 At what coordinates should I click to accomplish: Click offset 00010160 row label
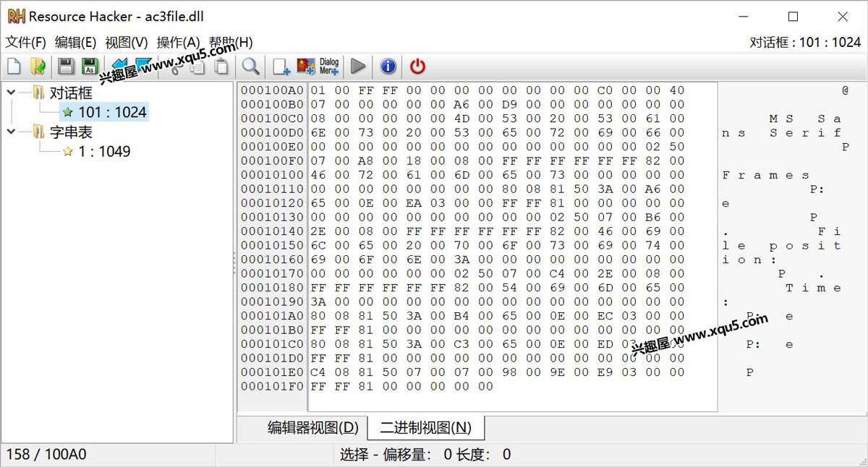click(x=273, y=260)
